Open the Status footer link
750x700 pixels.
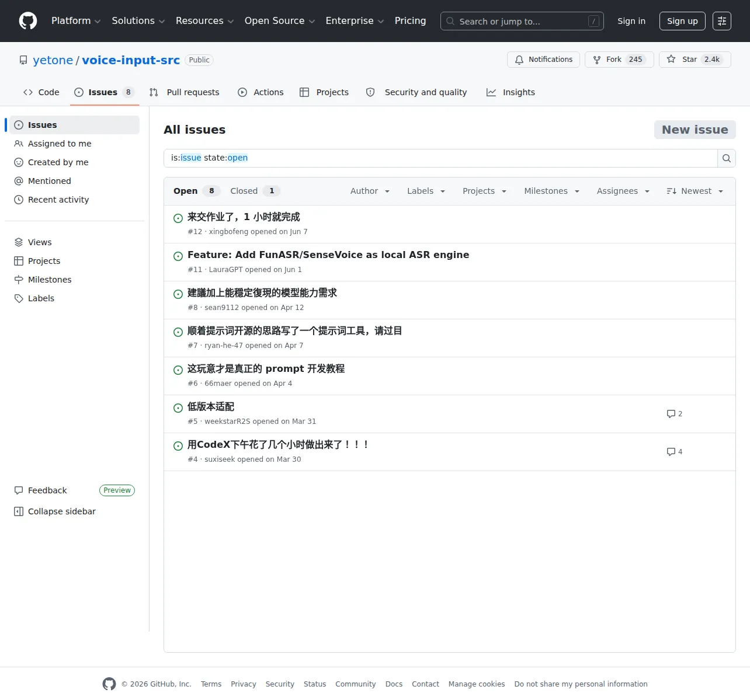coord(315,684)
